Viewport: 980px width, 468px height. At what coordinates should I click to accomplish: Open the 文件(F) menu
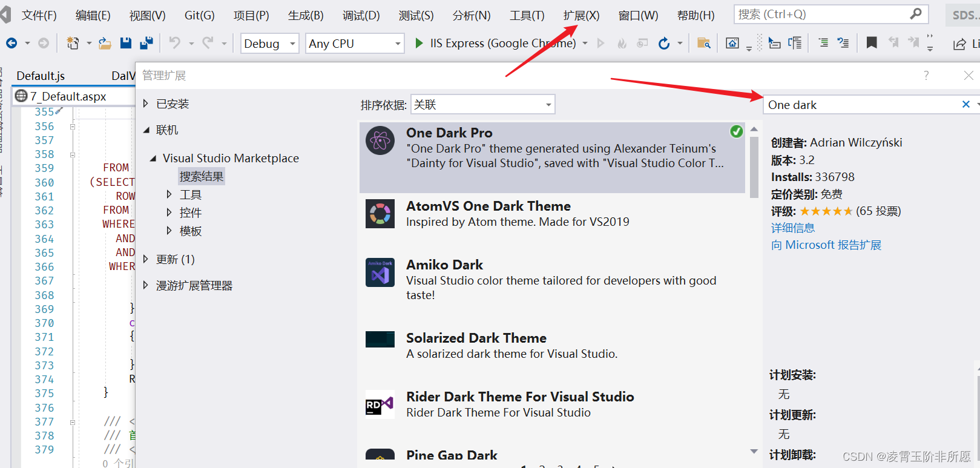[x=39, y=15]
